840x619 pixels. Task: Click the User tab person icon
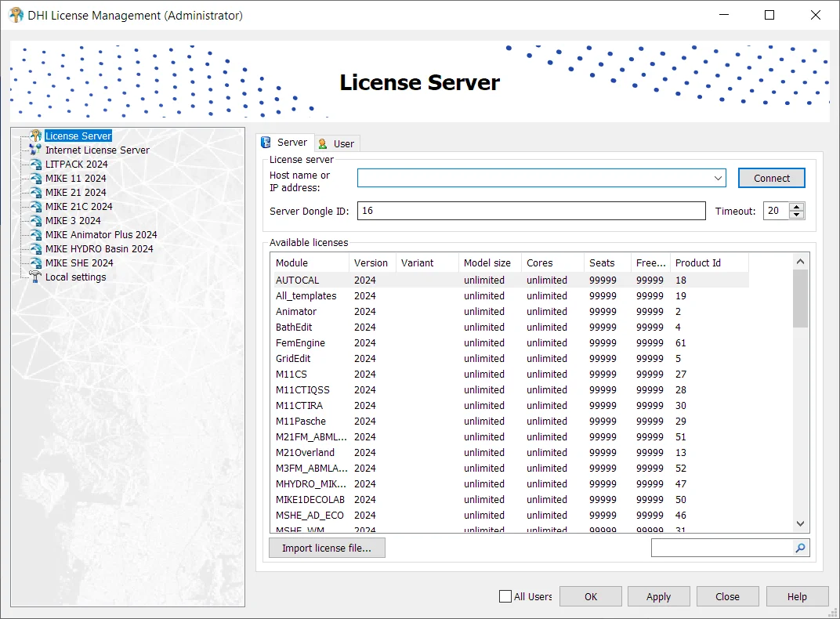click(x=323, y=143)
